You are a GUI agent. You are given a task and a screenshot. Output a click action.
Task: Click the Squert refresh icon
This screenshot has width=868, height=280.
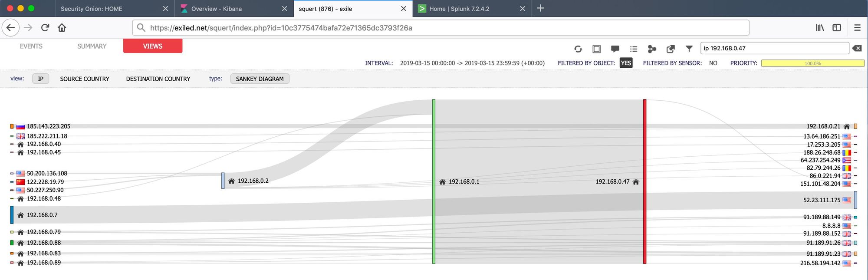578,49
